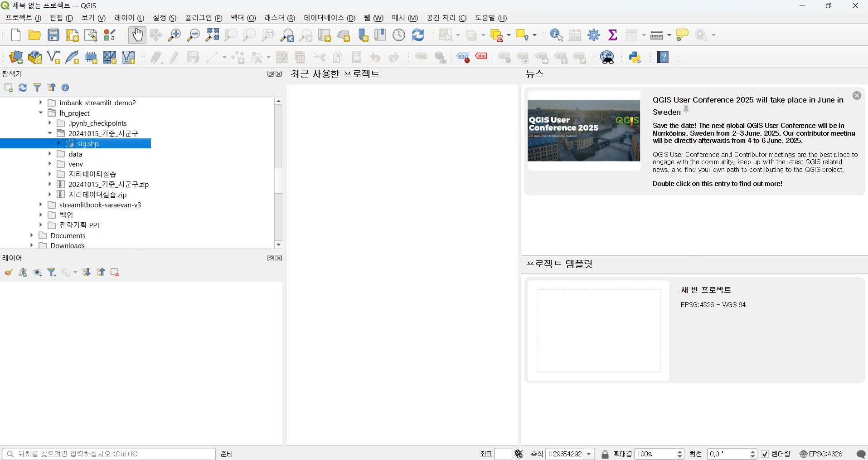Click the Save Project icon
This screenshot has height=460, width=868.
(53, 35)
